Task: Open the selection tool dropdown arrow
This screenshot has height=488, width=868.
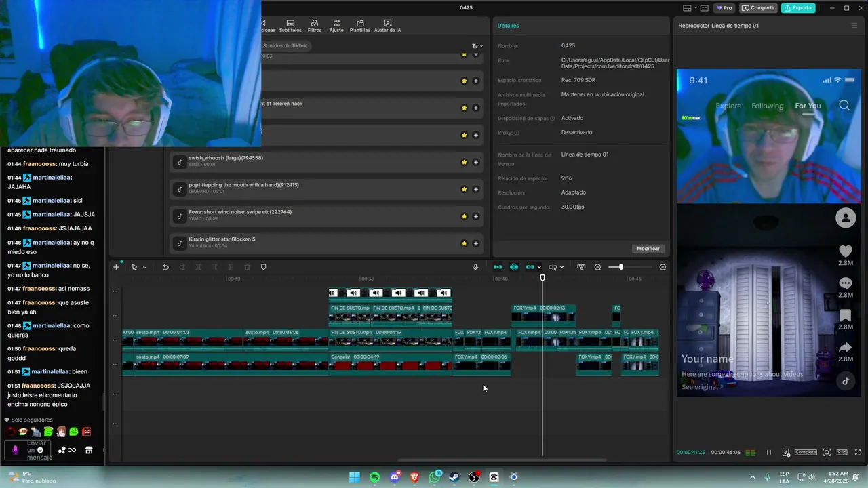Action: 144,267
